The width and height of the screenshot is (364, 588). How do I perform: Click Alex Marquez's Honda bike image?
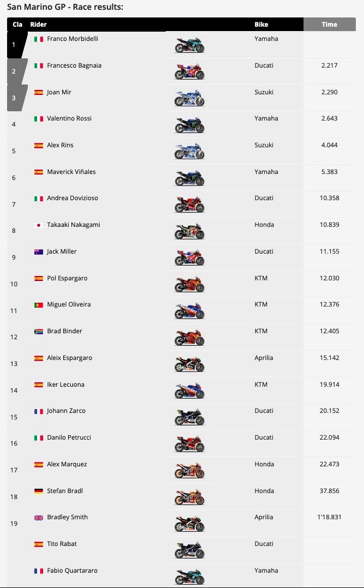click(190, 471)
